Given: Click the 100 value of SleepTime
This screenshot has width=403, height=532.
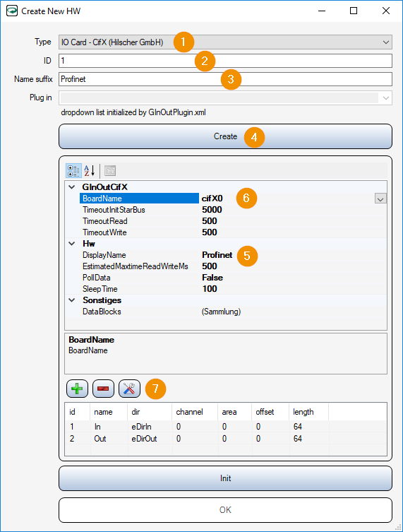Looking at the screenshot, I should (210, 289).
